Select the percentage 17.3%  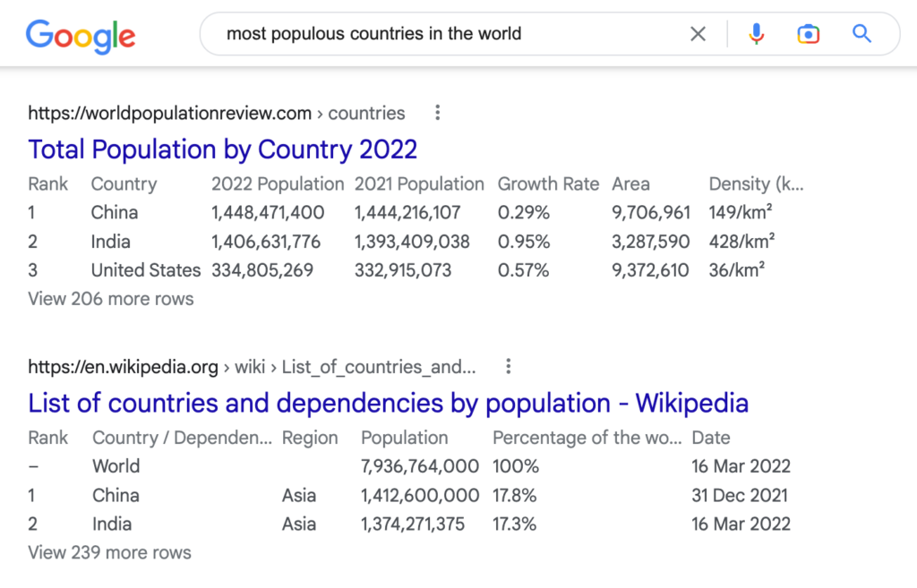click(x=514, y=524)
